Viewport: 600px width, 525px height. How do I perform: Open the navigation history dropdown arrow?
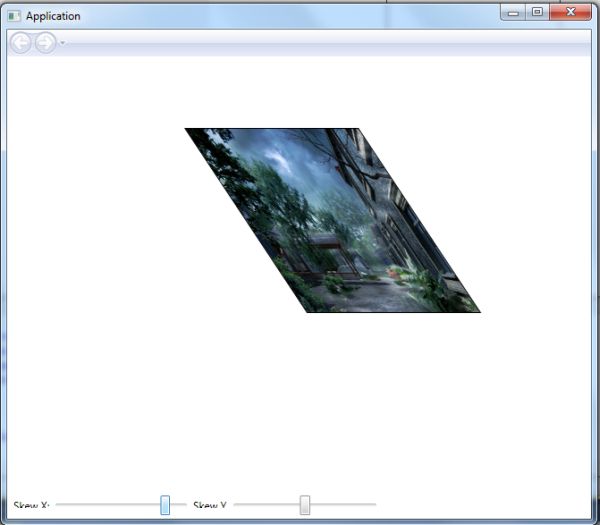[x=63, y=43]
